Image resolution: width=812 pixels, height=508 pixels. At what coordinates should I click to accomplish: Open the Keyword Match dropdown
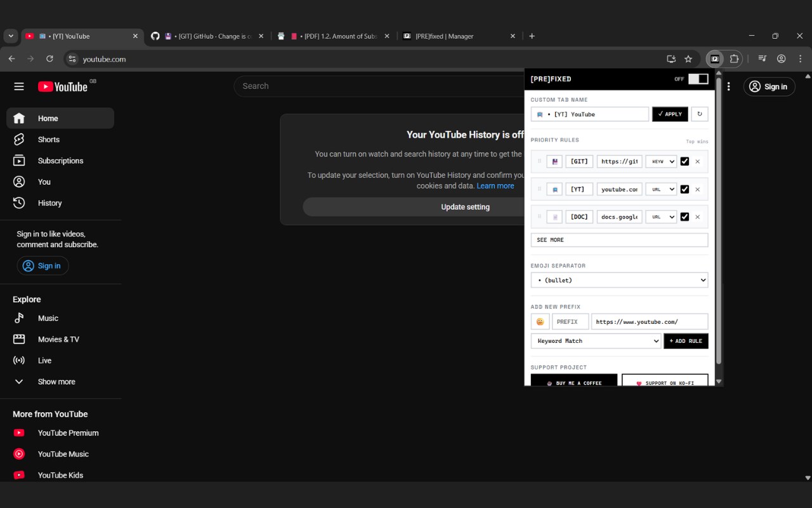tap(596, 341)
